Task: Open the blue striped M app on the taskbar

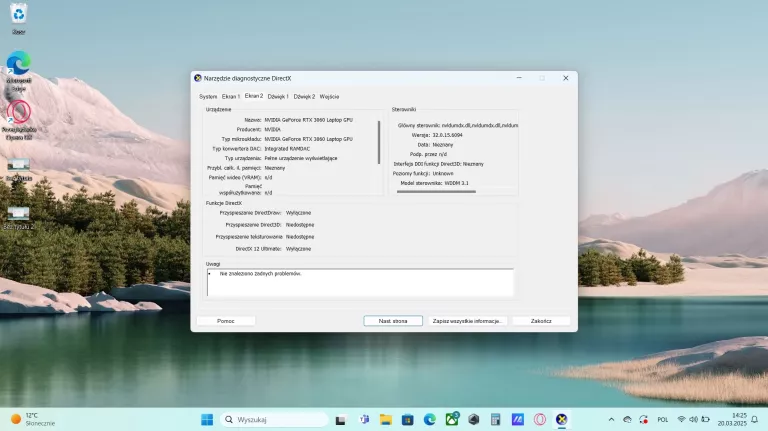Action: [518, 420]
